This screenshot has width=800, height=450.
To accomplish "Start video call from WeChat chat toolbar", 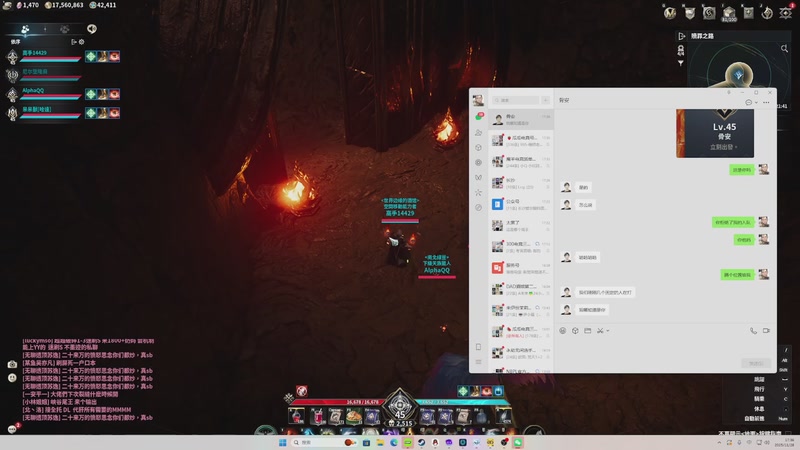I will tap(766, 331).
